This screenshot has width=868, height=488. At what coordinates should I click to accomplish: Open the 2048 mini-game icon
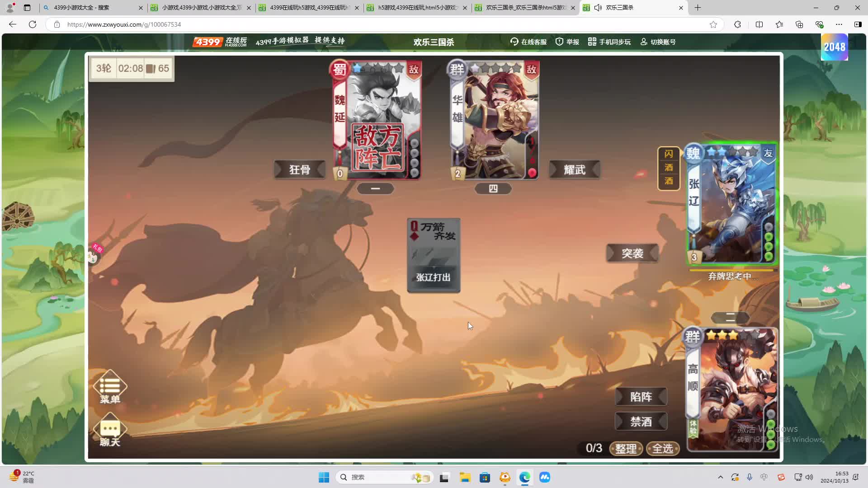(834, 47)
